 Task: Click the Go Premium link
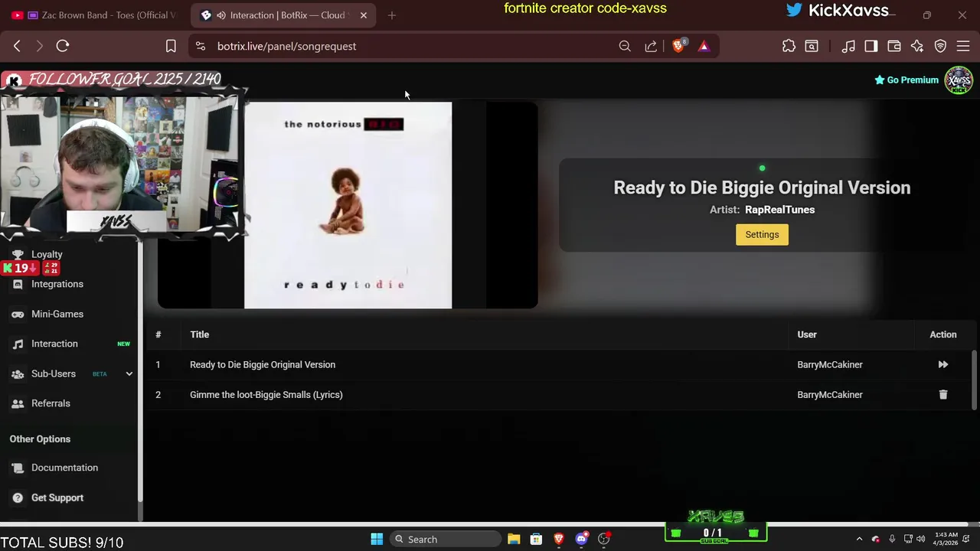pyautogui.click(x=906, y=80)
